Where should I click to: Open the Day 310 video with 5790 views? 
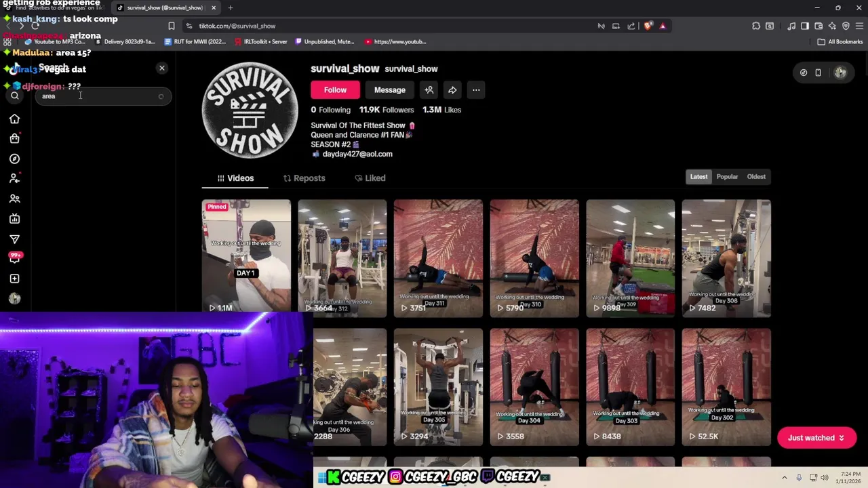tap(534, 258)
